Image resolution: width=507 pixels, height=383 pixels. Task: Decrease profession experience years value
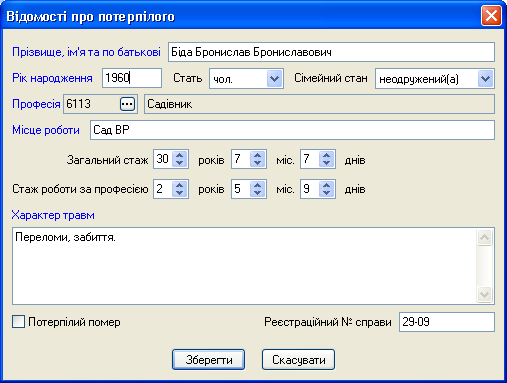coord(180,193)
